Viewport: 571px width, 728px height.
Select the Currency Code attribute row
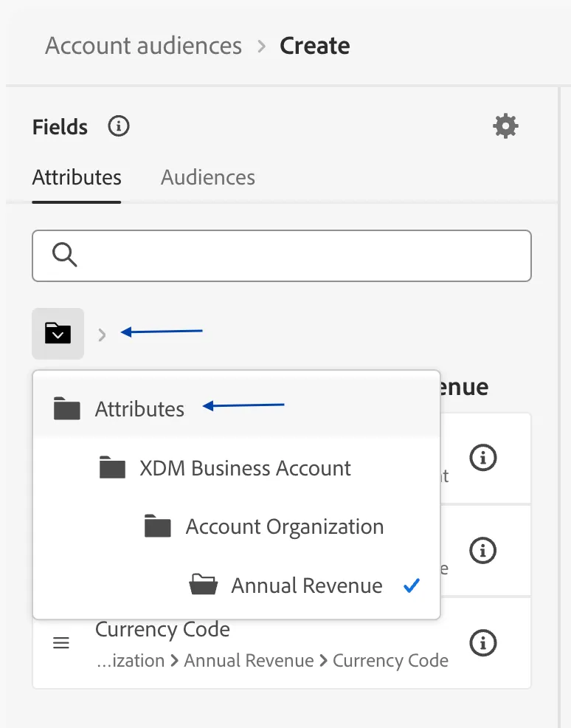282,643
